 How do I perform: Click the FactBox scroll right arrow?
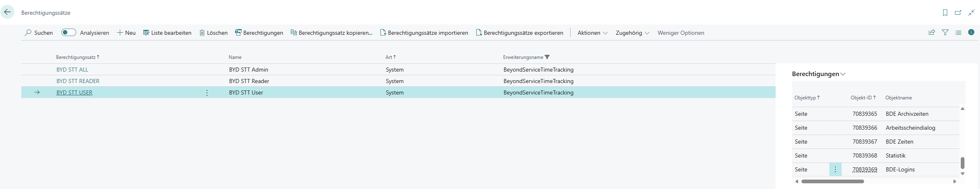click(x=955, y=181)
